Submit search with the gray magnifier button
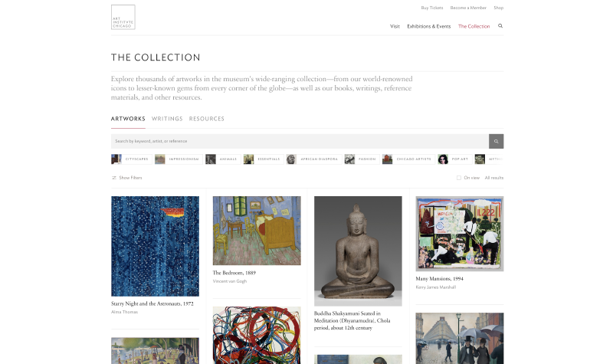 [496, 141]
